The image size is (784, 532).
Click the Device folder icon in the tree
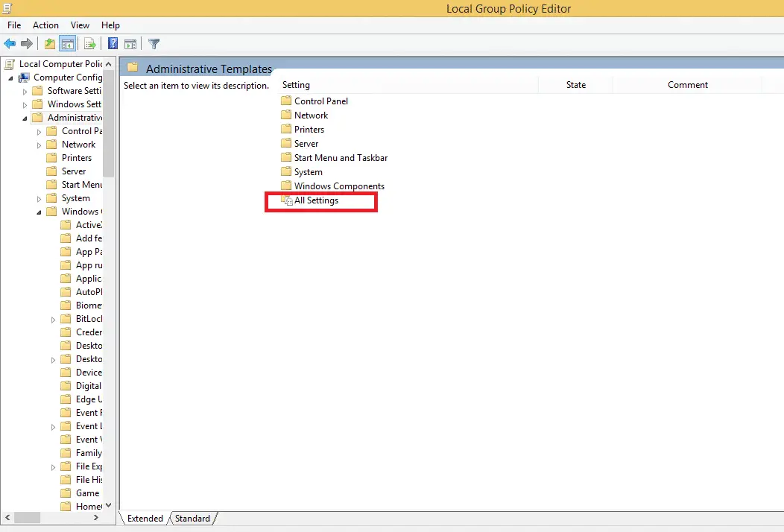[66, 373]
